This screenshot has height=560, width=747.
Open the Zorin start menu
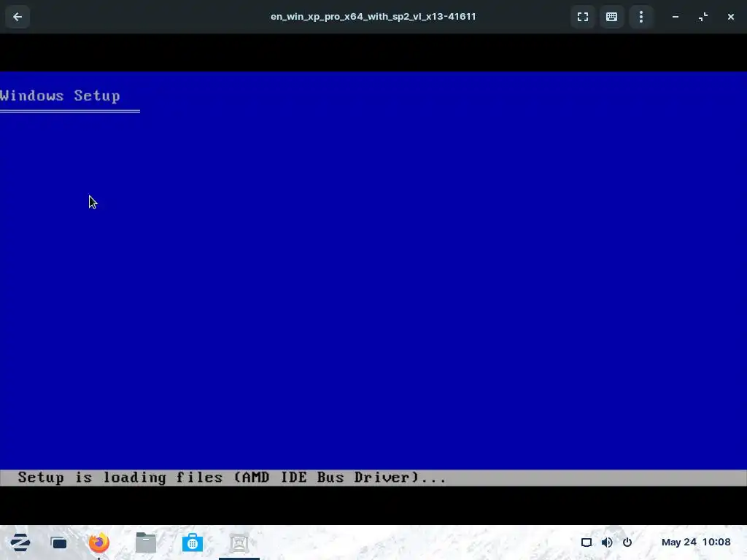pos(20,542)
